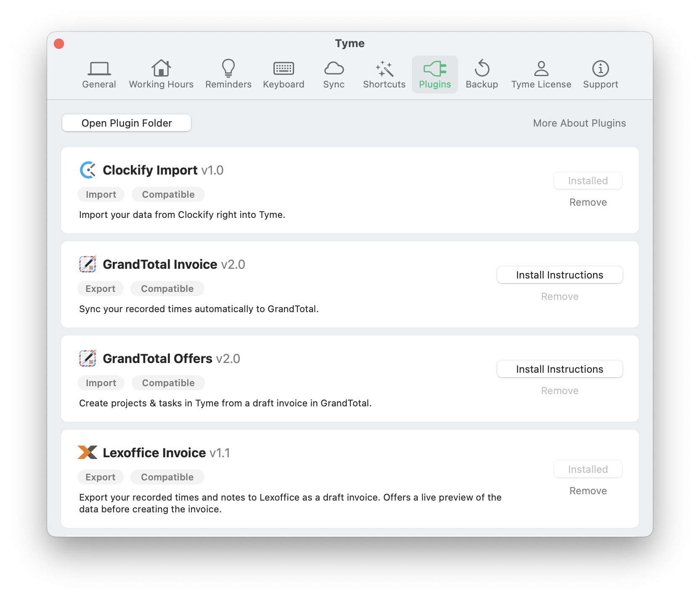Click Compatible tag on GrandTotal Offers

click(x=168, y=383)
